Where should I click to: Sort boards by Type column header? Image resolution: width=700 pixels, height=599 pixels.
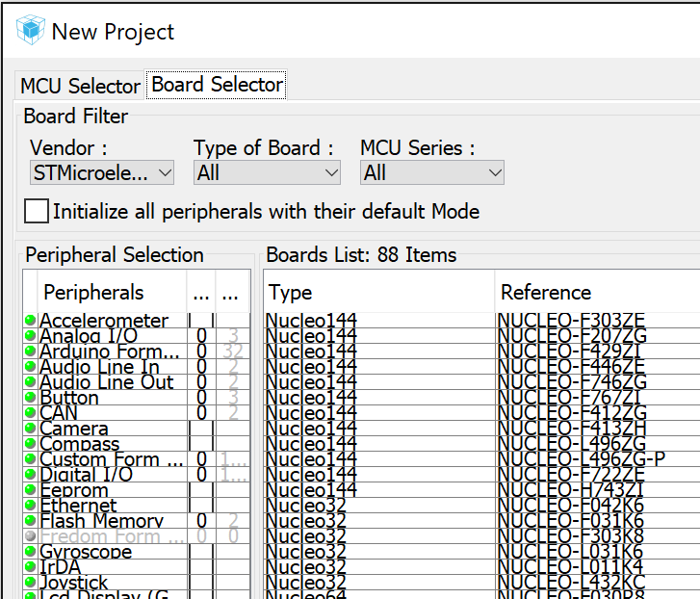pyautogui.click(x=378, y=293)
